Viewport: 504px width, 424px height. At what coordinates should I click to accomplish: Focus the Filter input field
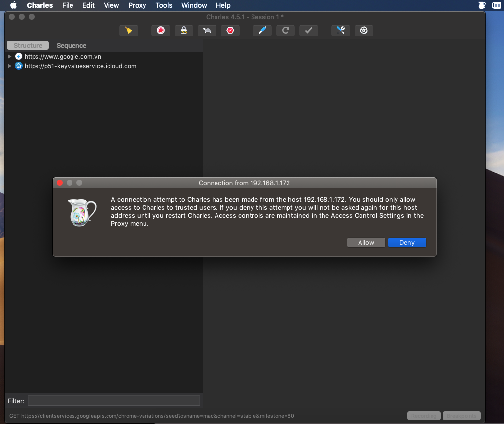[x=114, y=401]
